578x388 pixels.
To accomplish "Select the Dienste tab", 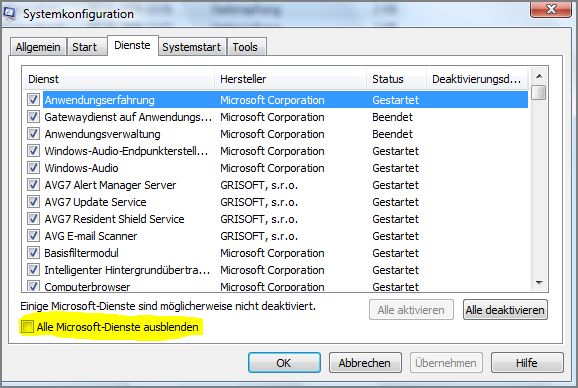I will [132, 45].
